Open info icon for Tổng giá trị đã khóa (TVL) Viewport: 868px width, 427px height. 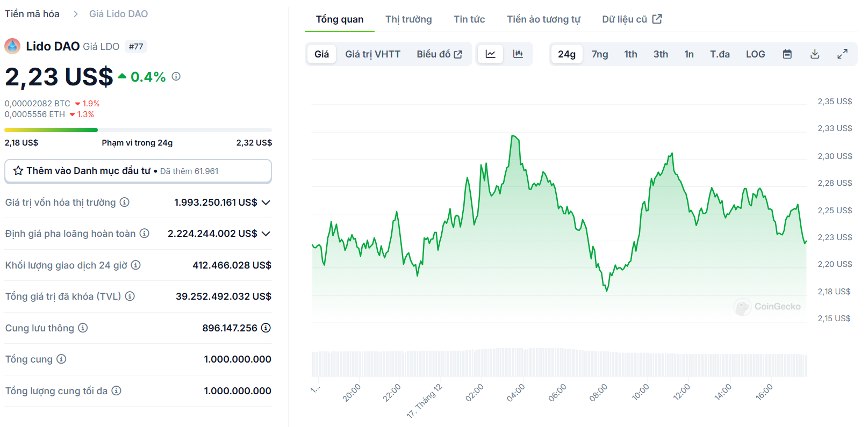(x=130, y=296)
